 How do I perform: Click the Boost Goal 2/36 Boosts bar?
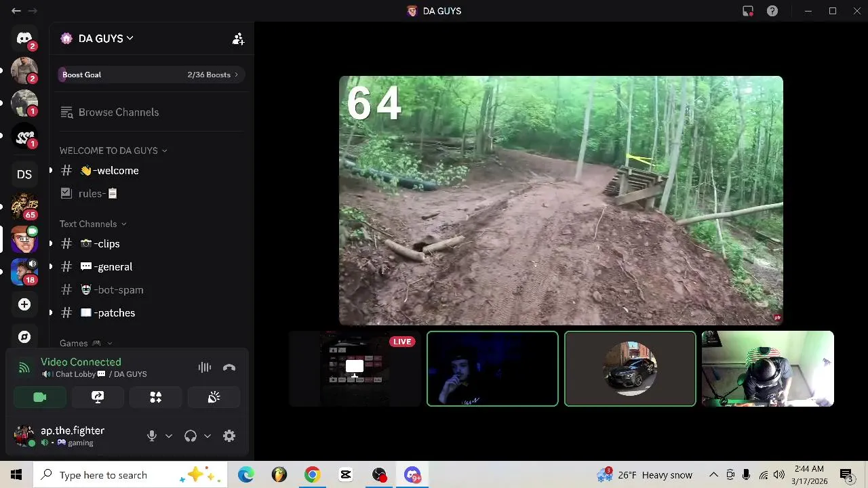[151, 75]
